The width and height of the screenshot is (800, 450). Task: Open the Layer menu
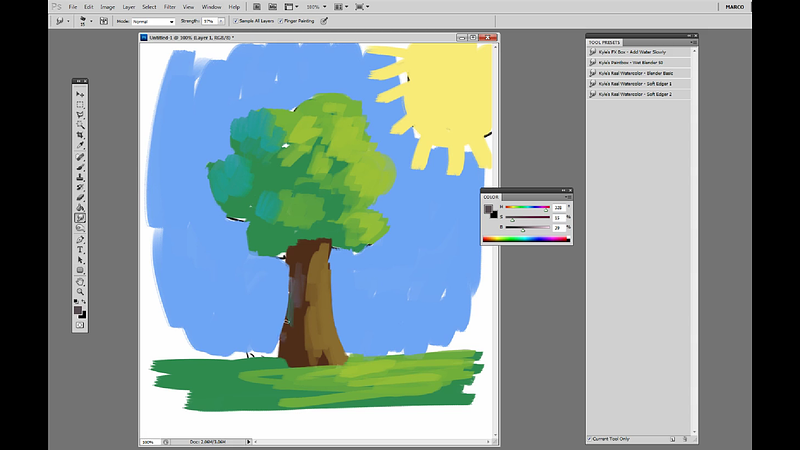click(x=129, y=7)
